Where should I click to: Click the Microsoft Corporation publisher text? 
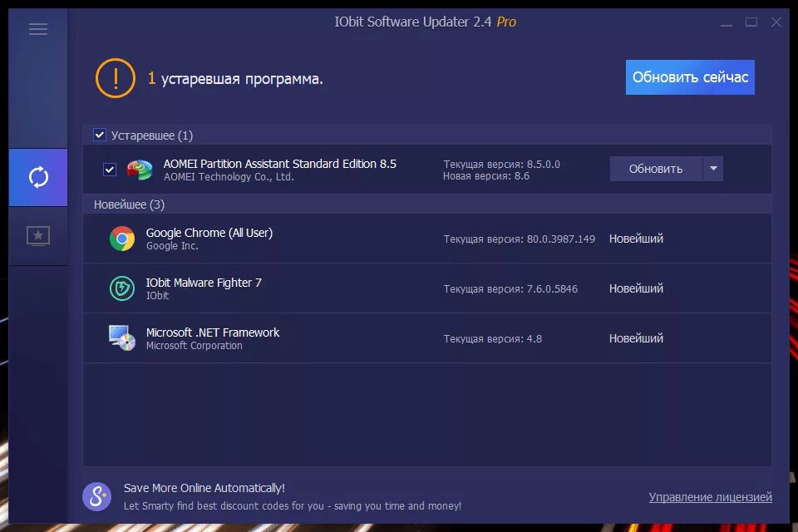[194, 345]
